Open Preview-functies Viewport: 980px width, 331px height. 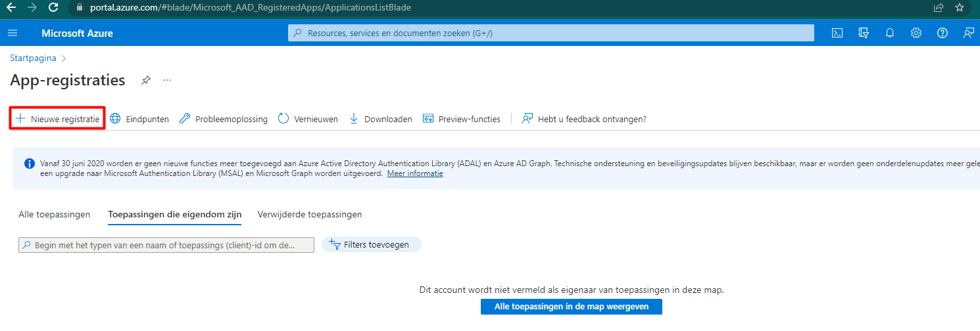462,119
